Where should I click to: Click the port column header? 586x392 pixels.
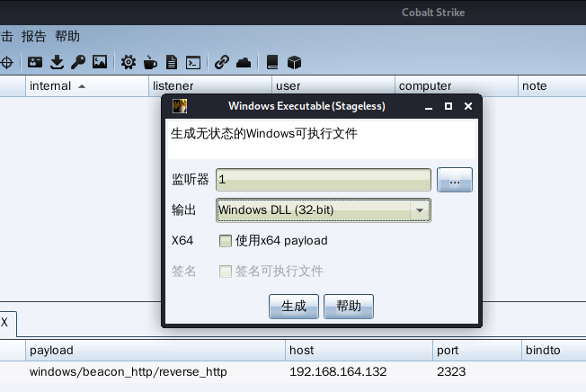(477, 350)
